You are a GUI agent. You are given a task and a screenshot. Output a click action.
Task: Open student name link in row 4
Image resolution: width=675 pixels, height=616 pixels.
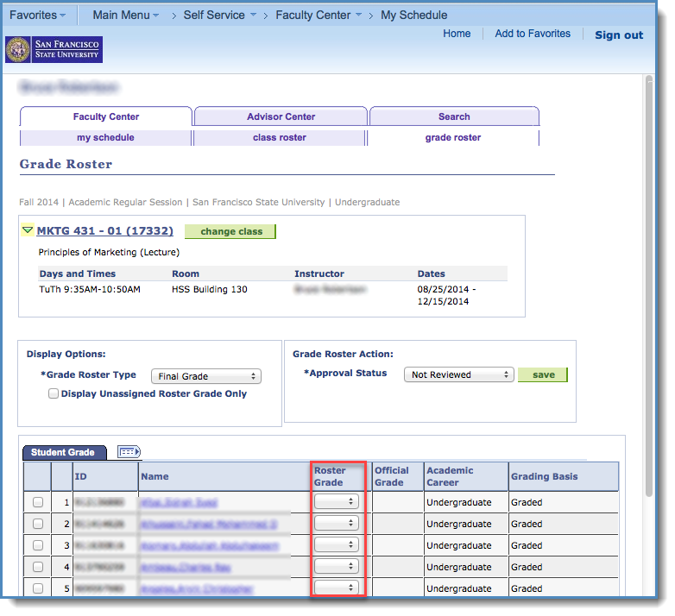[186, 568]
